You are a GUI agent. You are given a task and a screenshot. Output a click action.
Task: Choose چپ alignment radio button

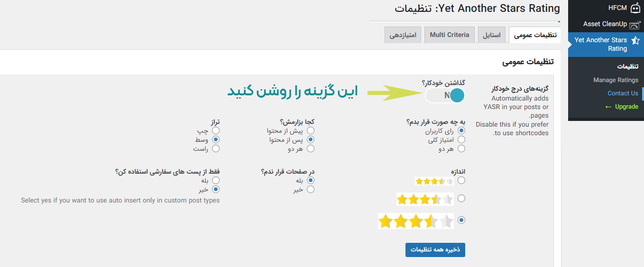(x=216, y=130)
